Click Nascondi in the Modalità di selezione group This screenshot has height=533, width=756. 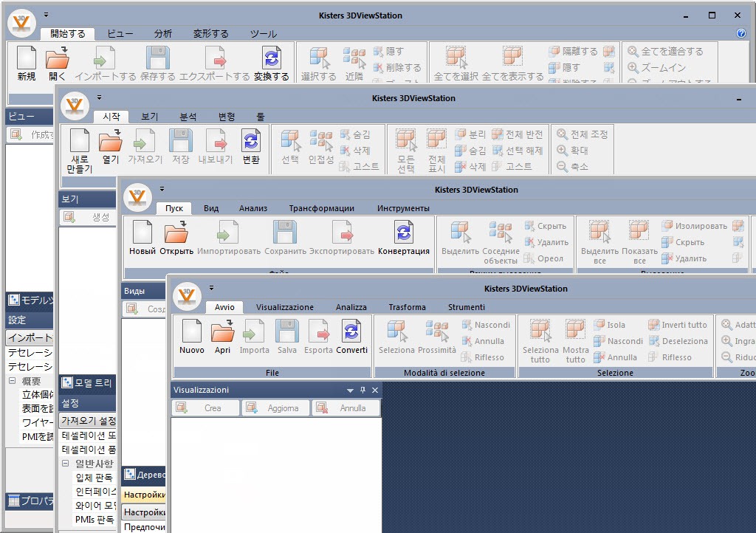coord(486,325)
